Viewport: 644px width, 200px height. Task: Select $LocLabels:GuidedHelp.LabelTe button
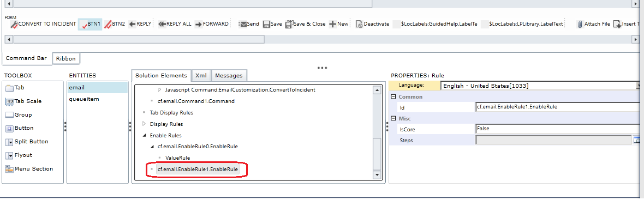coord(436,24)
